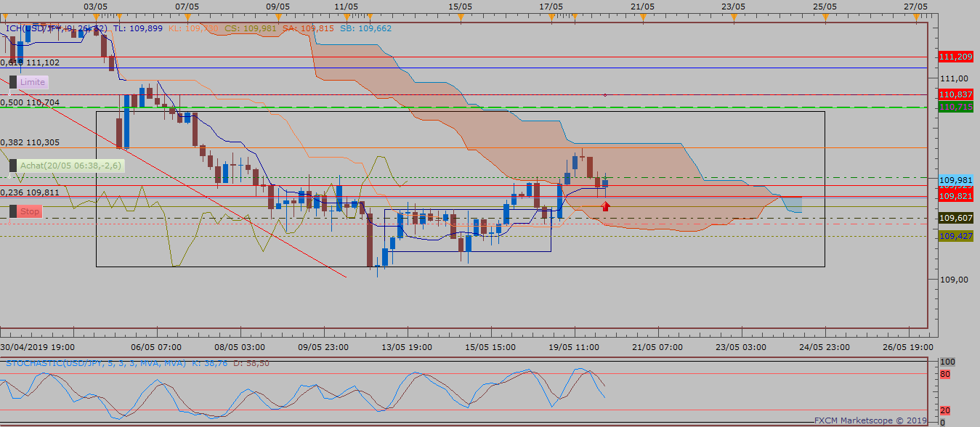This screenshot has width=980, height=427.
Task: Click the 24/05 23:00 time axis label
Action: (x=825, y=347)
